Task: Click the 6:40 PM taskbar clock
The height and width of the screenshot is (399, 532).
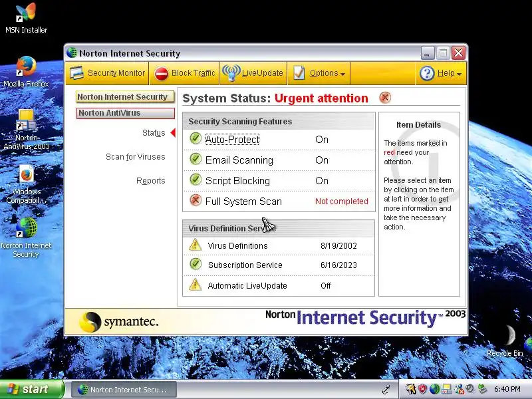Action: [507, 389]
